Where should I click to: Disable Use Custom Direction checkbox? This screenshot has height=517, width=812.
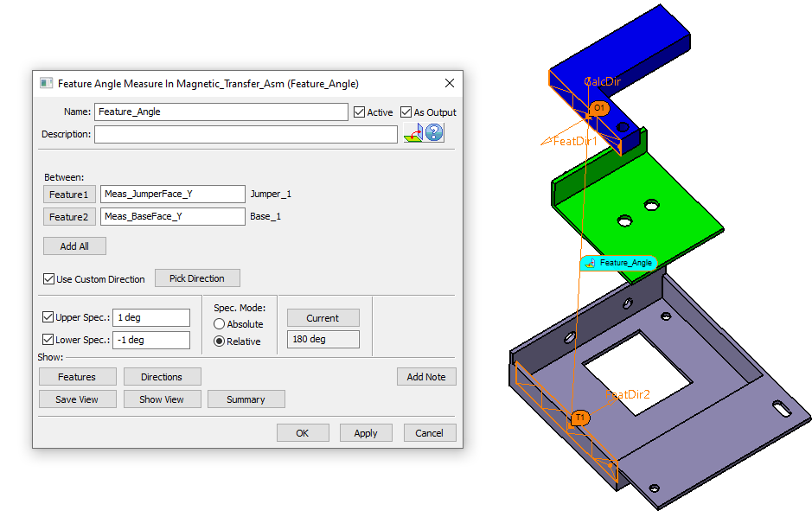tap(48, 279)
